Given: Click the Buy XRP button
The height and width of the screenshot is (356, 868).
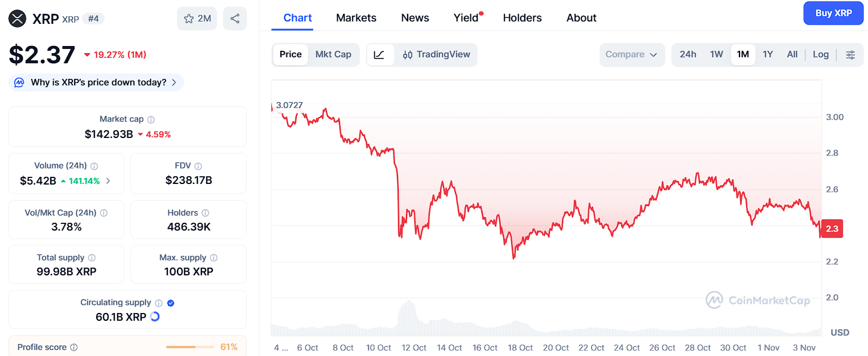Looking at the screenshot, I should pyautogui.click(x=833, y=13).
